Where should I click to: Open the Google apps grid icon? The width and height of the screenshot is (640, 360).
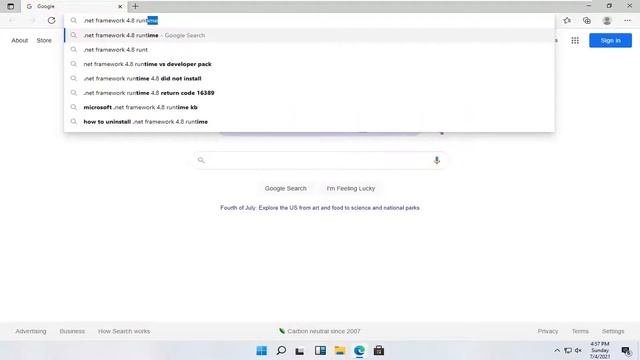[575, 40]
